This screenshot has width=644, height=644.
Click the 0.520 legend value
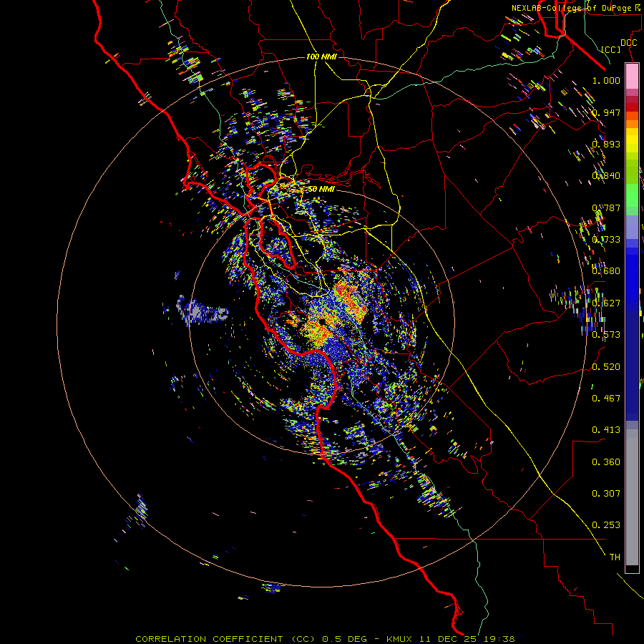[x=606, y=367]
